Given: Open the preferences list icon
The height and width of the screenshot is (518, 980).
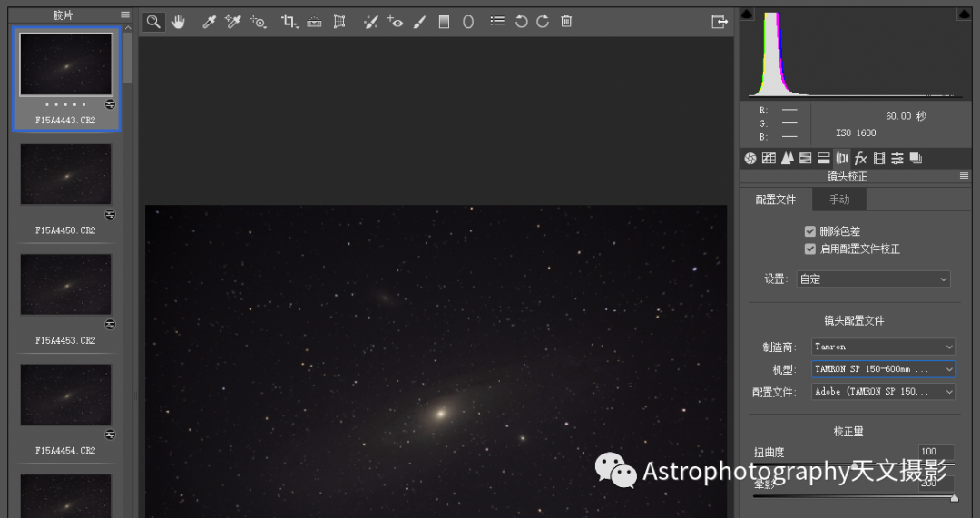Looking at the screenshot, I should [497, 21].
